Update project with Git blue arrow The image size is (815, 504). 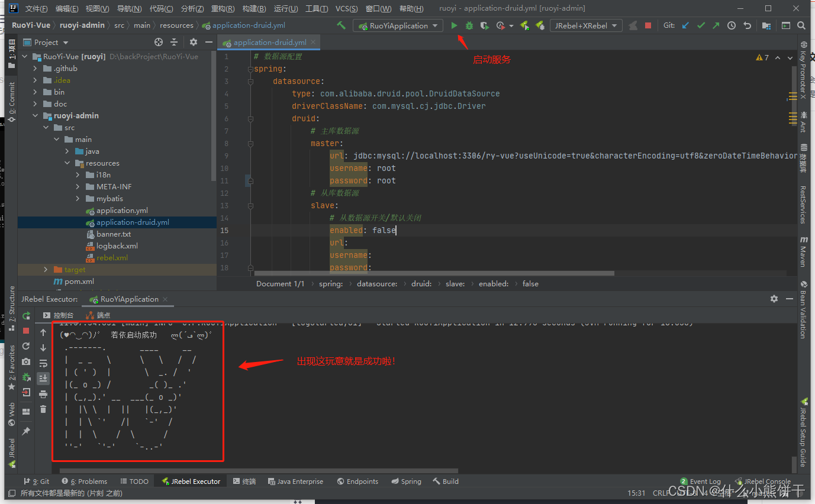[x=686, y=25]
